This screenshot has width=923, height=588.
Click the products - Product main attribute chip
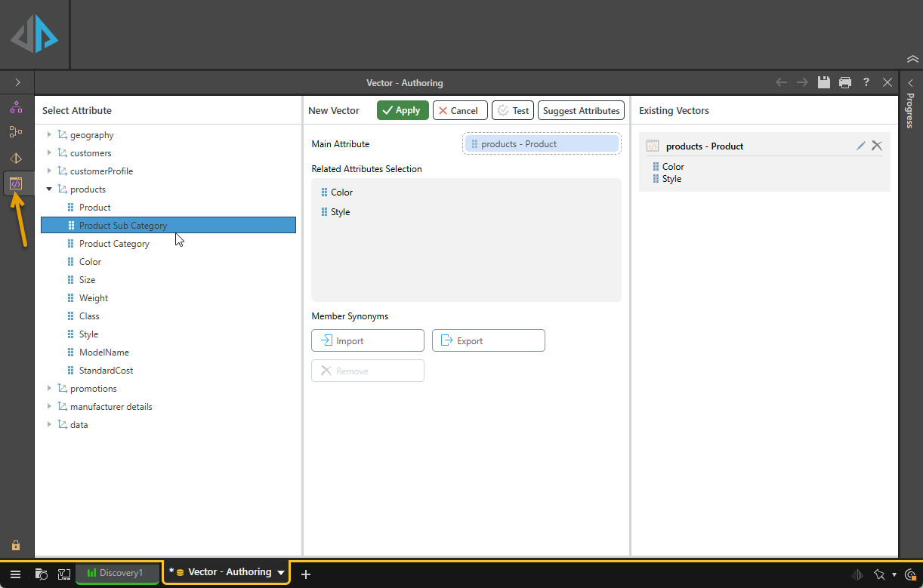[x=542, y=144]
